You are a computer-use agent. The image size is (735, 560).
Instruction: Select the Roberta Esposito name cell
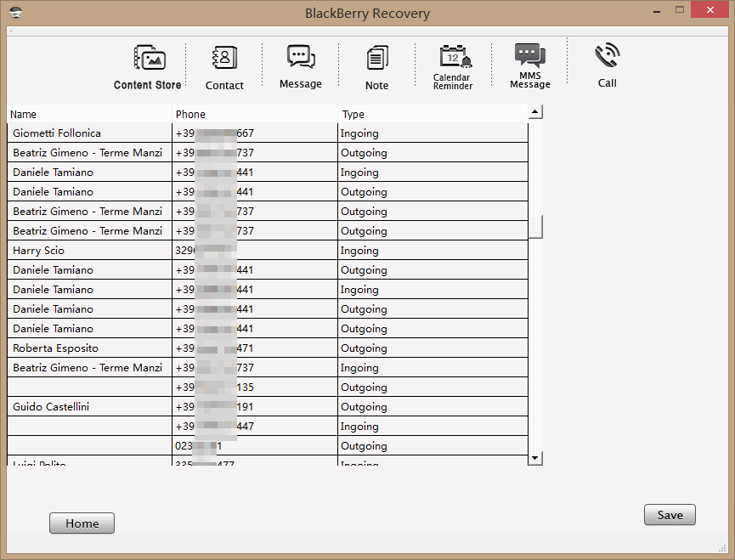[x=90, y=348]
